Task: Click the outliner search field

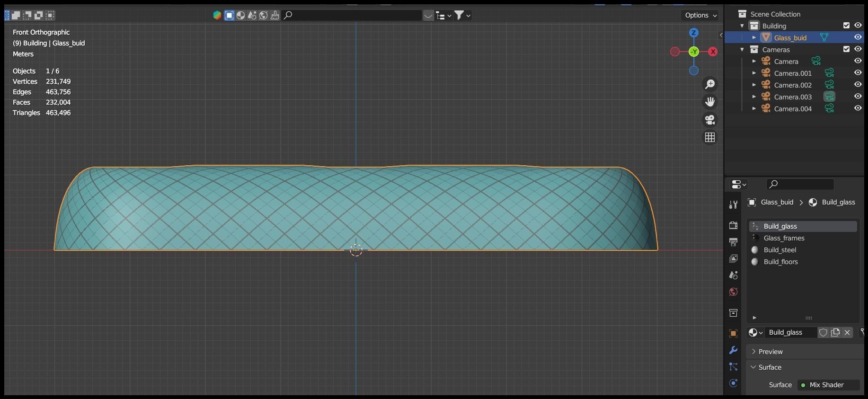Action: 352,15
